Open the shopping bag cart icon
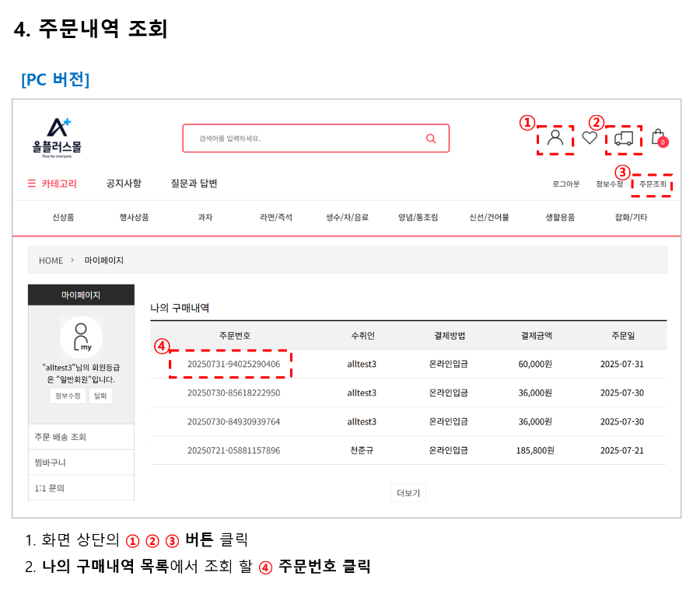700x590 pixels. point(660,138)
